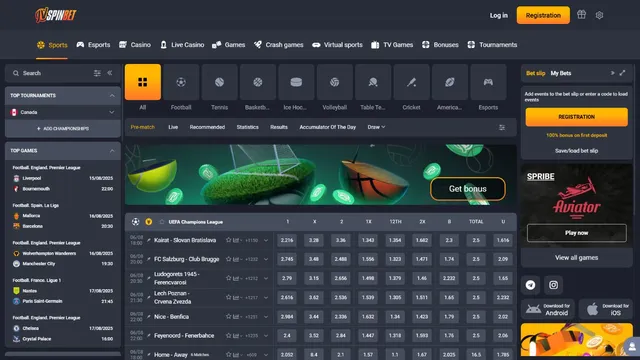Open the Instagram social icon
640x360 pixels.
click(x=553, y=285)
